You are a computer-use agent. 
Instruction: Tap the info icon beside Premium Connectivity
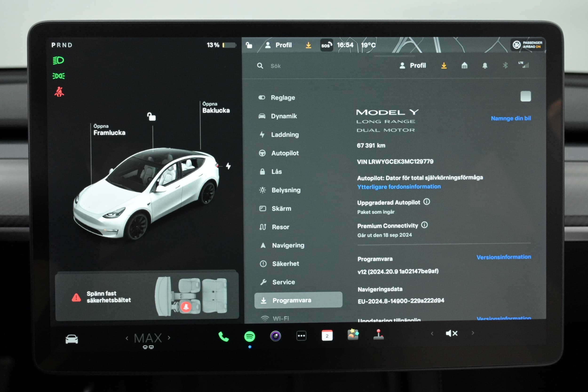pyautogui.click(x=425, y=225)
